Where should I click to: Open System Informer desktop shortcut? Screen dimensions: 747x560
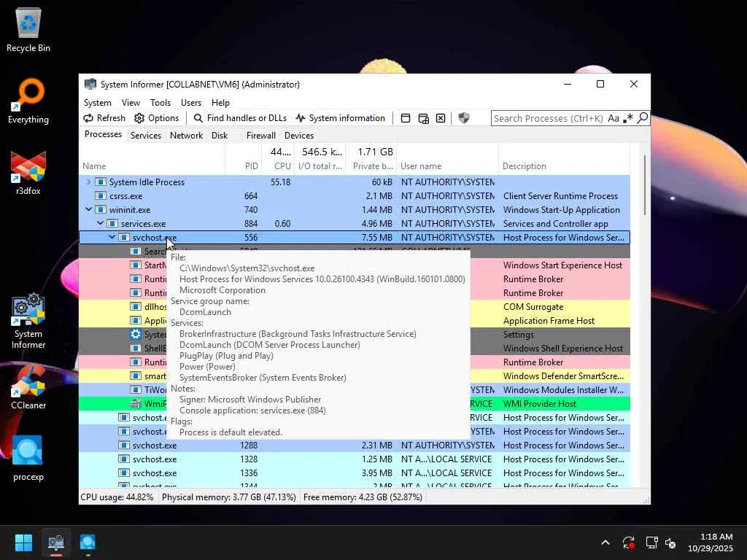point(28,322)
